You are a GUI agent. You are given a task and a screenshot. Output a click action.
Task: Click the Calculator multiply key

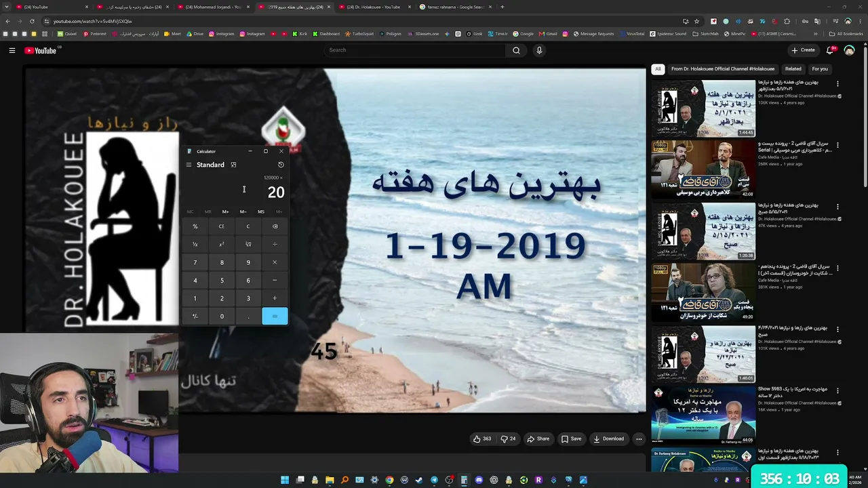tap(275, 262)
